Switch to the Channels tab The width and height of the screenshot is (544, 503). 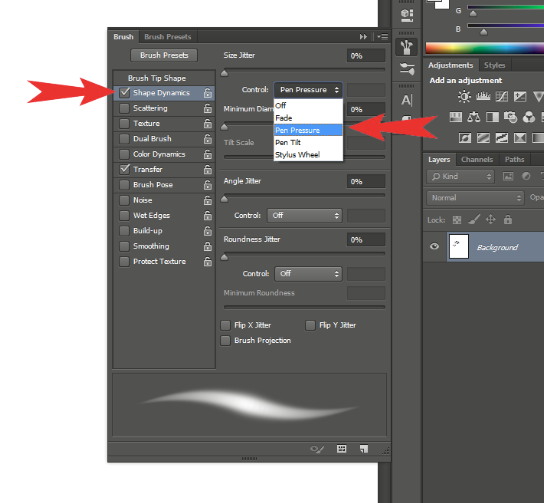[x=477, y=160]
